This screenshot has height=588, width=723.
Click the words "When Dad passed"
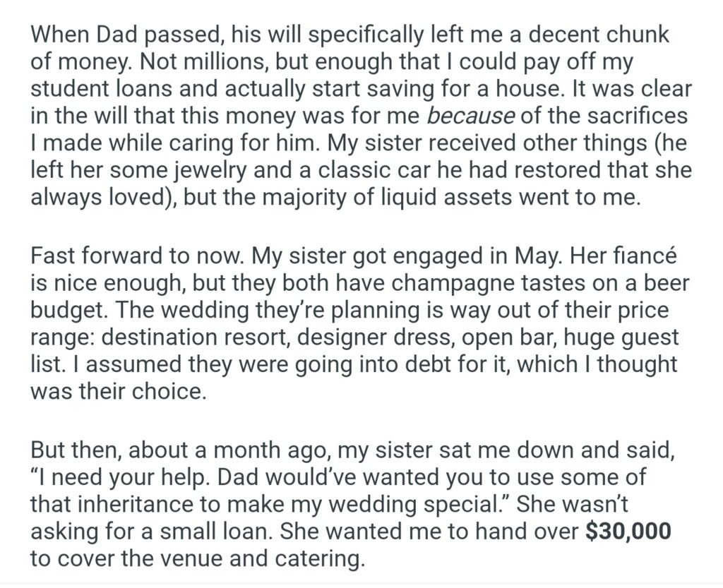click(x=107, y=34)
